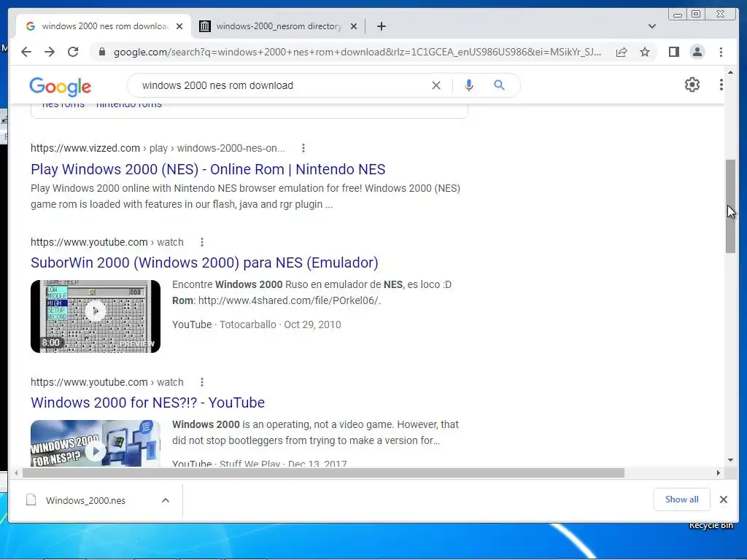Submit search with magnifier icon
This screenshot has width=747, height=560.
pyautogui.click(x=499, y=85)
